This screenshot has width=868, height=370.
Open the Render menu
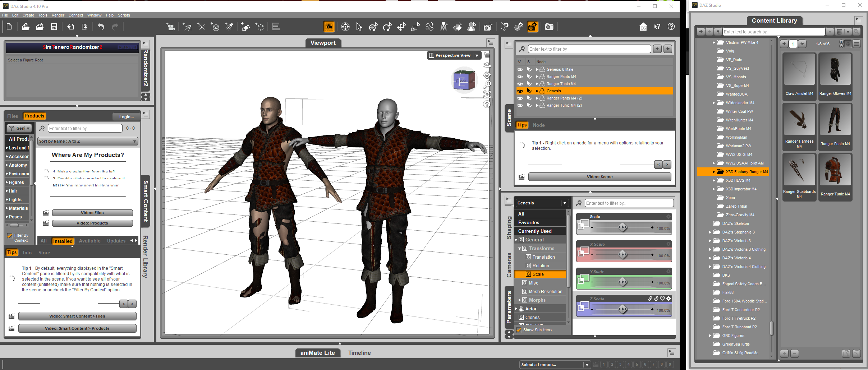[58, 15]
